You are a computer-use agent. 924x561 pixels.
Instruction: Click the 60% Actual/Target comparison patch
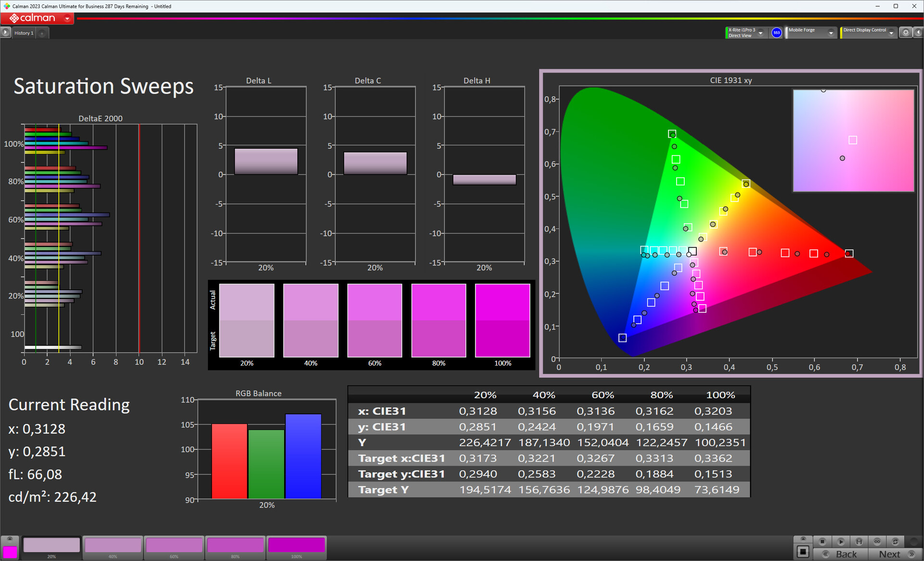375,320
